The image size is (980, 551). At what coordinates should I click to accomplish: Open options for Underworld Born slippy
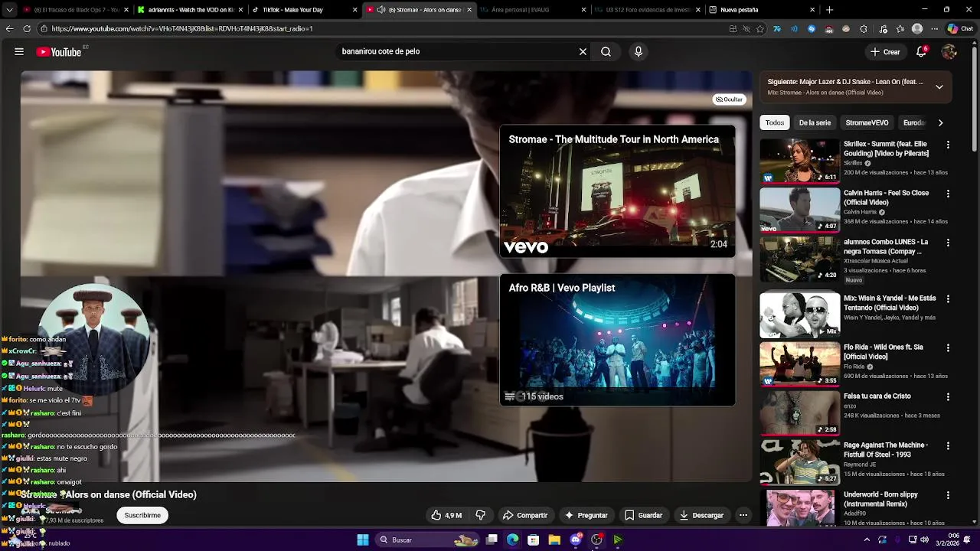[948, 495]
